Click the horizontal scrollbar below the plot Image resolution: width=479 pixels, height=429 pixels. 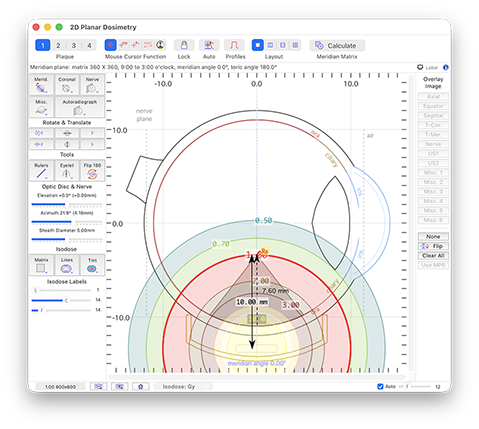(x=257, y=377)
